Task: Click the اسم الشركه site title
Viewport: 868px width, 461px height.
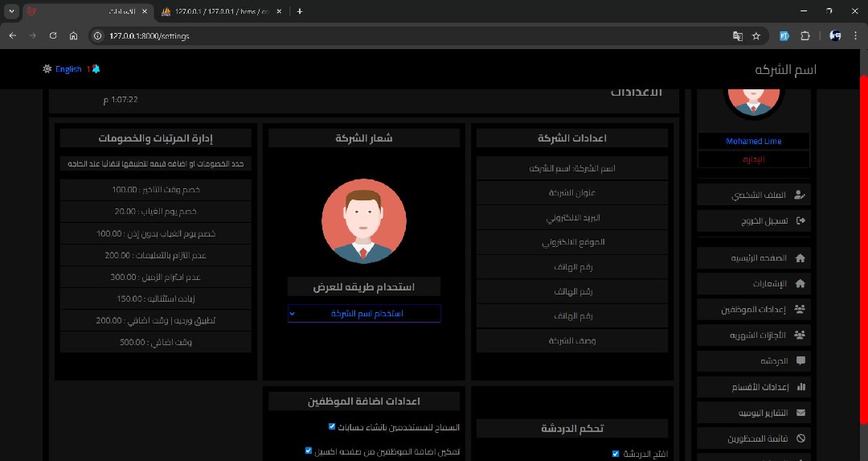Action: click(785, 69)
